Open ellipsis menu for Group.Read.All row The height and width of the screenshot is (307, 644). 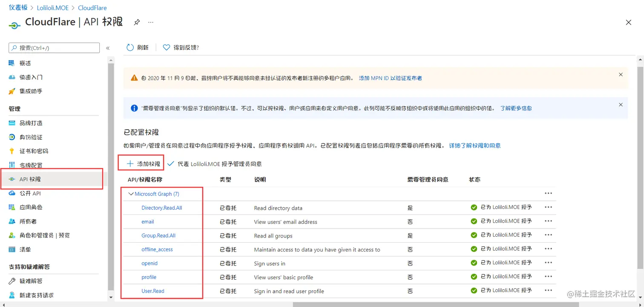tap(549, 235)
